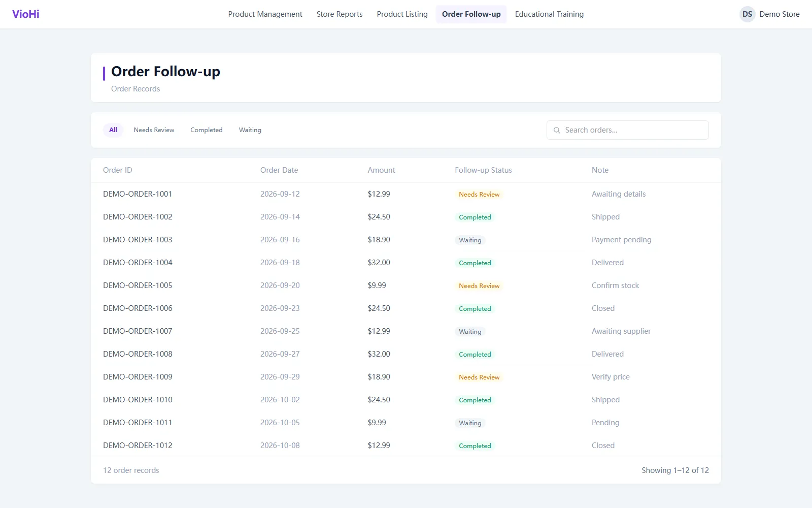Focus the Search orders input field
This screenshot has width=812, height=508.
[628, 130]
